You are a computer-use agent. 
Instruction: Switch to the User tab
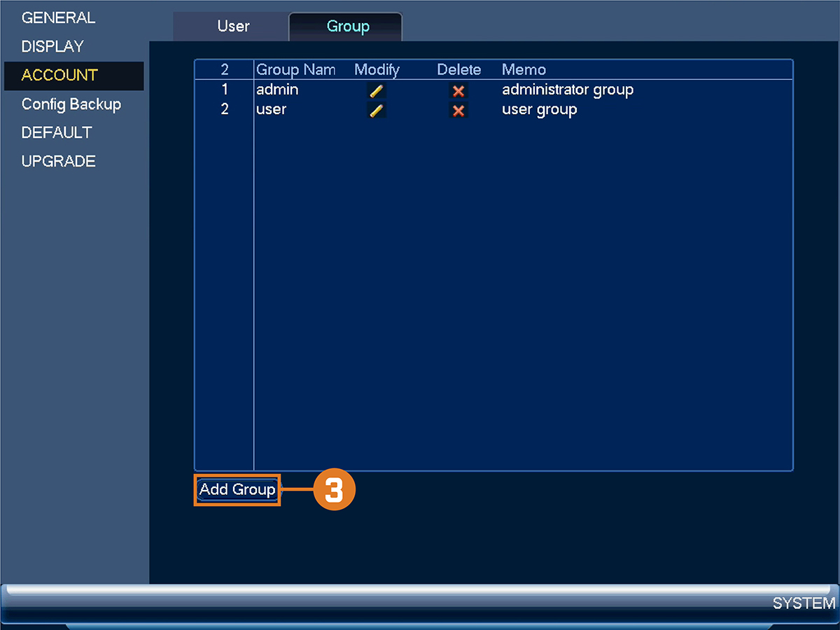232,27
